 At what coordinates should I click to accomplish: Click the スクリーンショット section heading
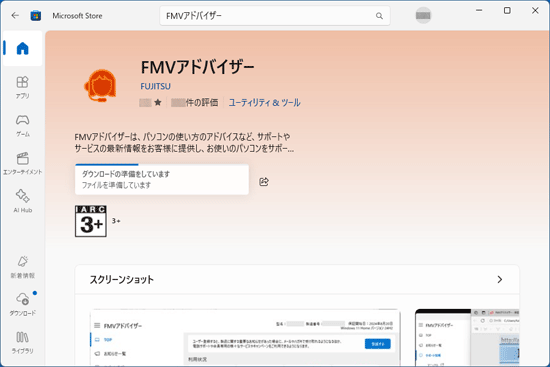point(122,280)
